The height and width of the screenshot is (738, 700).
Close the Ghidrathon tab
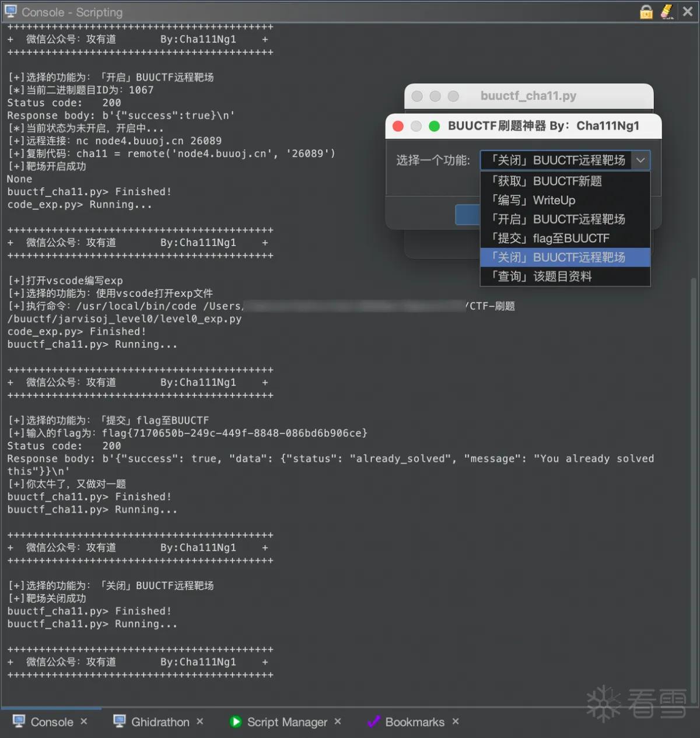click(200, 722)
